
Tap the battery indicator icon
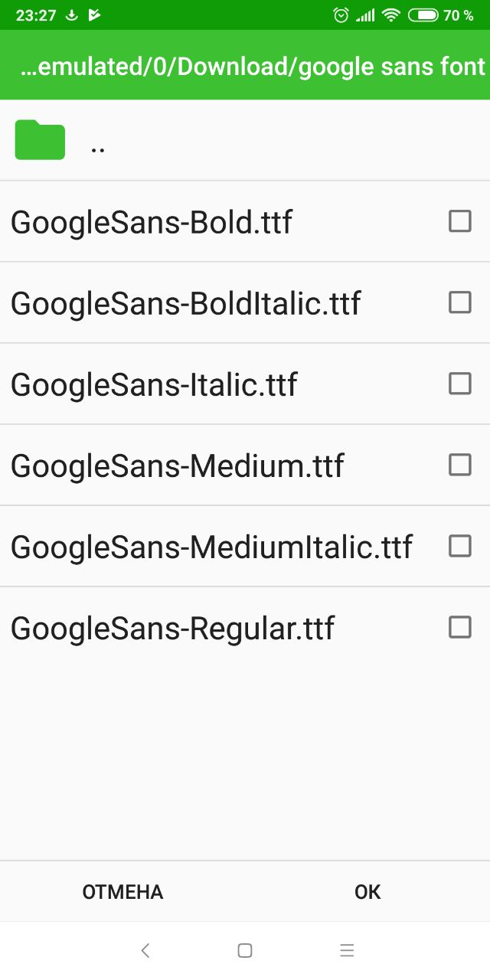click(x=423, y=15)
